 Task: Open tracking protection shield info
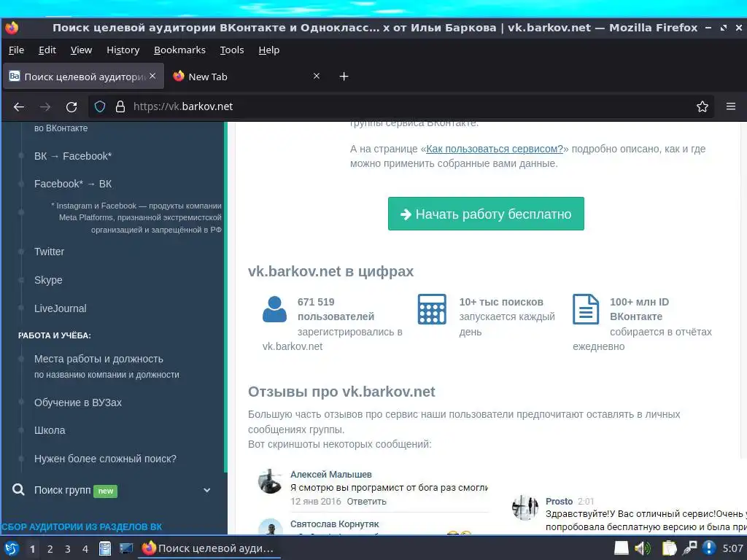pyautogui.click(x=99, y=106)
